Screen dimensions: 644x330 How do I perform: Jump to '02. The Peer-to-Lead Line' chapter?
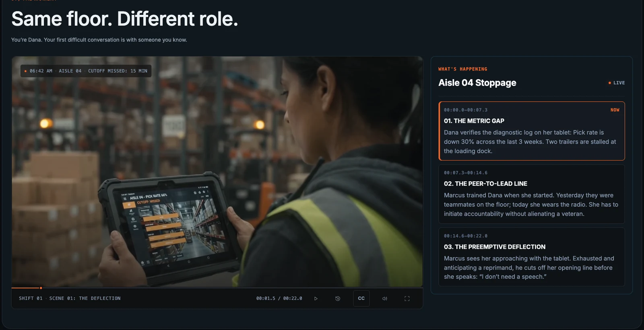532,194
